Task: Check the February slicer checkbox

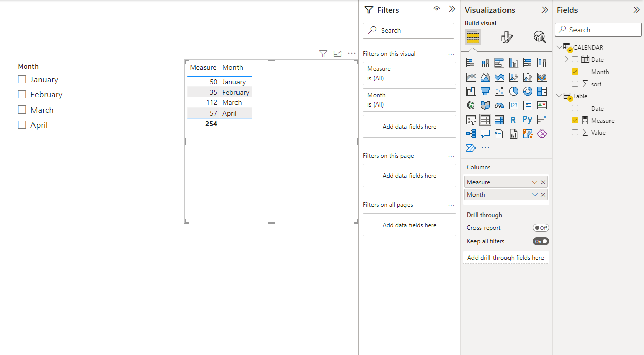Action: coord(22,94)
